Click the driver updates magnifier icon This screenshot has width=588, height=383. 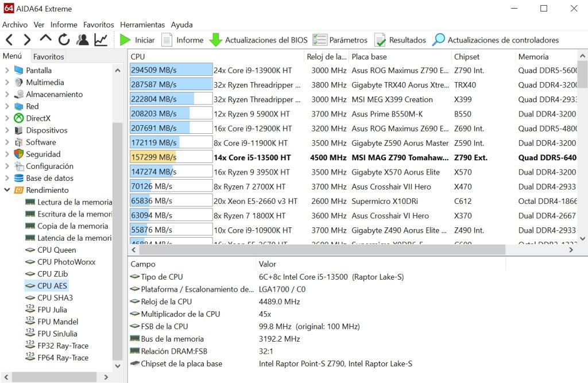(x=438, y=40)
